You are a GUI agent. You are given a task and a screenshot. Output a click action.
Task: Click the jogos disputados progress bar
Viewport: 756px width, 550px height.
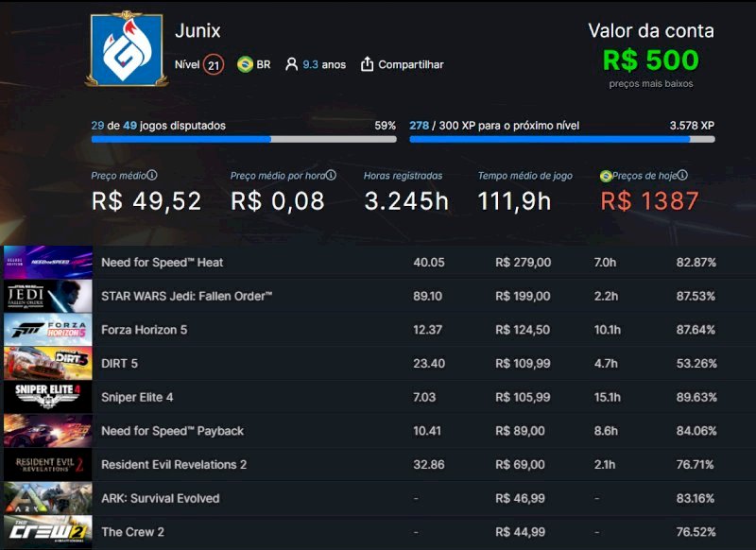[x=244, y=139]
